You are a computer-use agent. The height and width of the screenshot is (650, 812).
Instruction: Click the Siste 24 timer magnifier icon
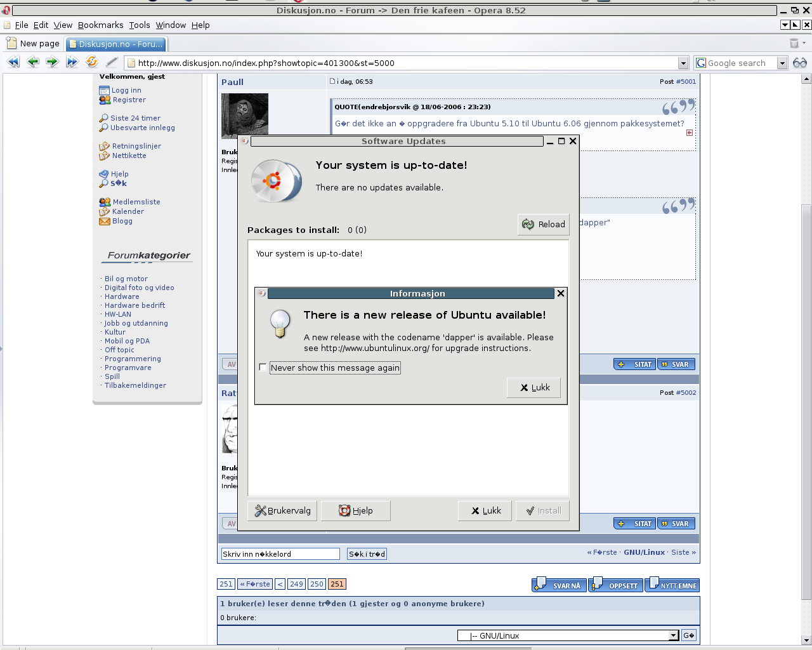click(x=104, y=118)
